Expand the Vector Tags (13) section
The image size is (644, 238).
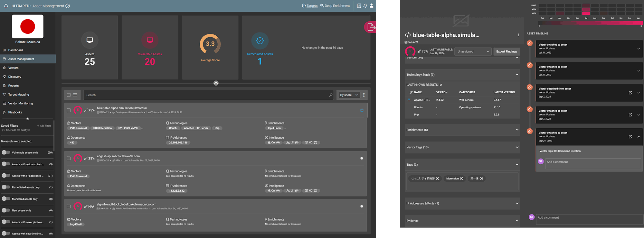tap(517, 147)
